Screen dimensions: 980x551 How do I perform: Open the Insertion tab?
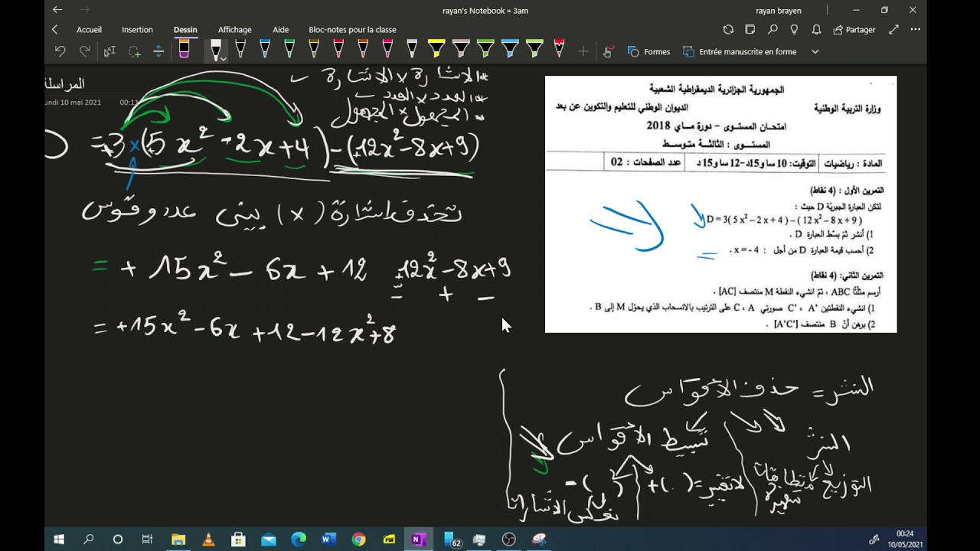[x=137, y=30]
